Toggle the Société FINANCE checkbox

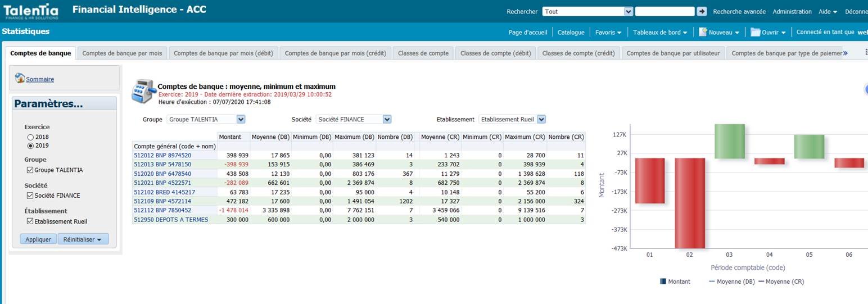(30, 196)
